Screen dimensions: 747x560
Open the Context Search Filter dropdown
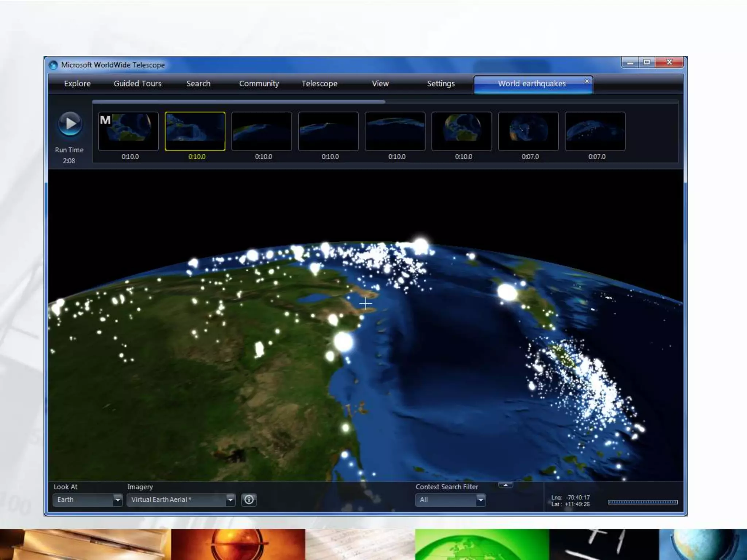(x=481, y=500)
